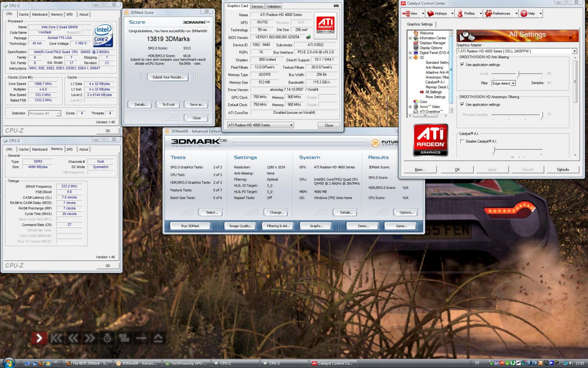Click the Windows Start orb
Viewport: 588px width, 368px height.
[x=9, y=363]
